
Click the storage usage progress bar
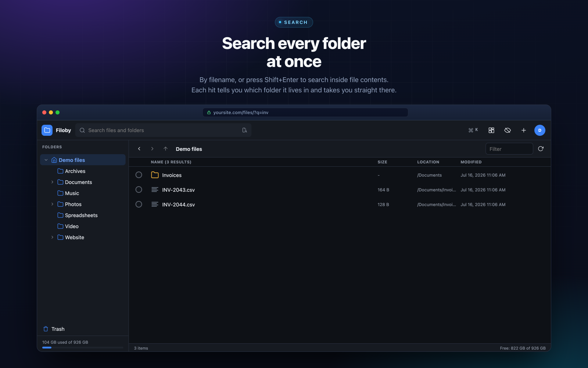coord(83,347)
